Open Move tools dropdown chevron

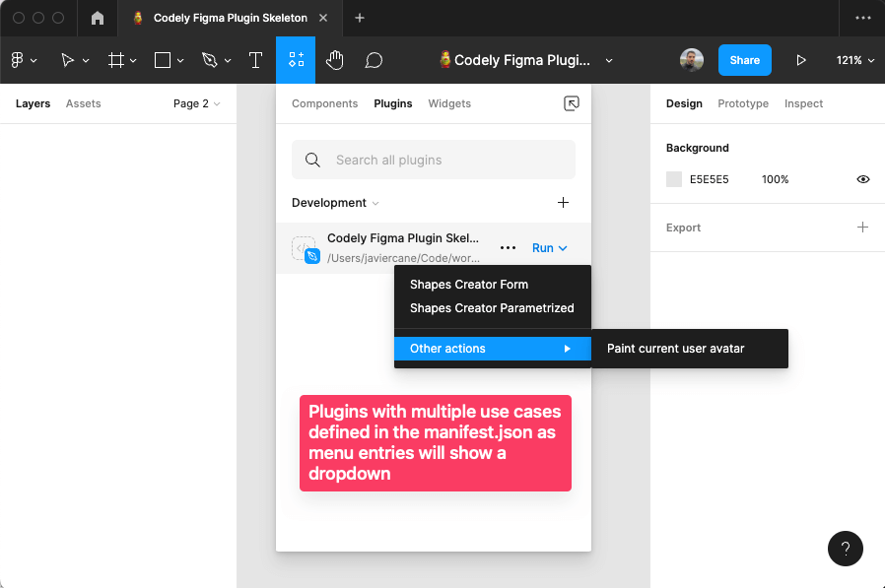point(86,60)
